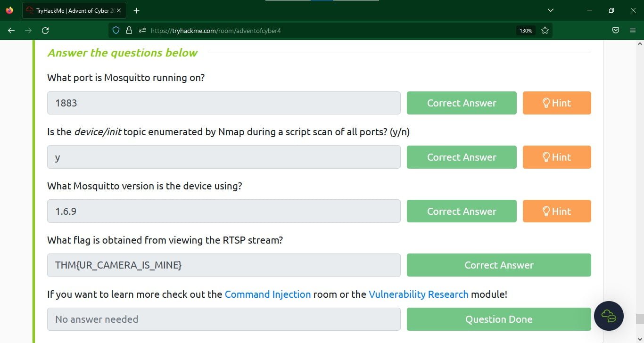Reset the 130% zoom level badge
This screenshot has height=343, width=644.
click(x=526, y=30)
